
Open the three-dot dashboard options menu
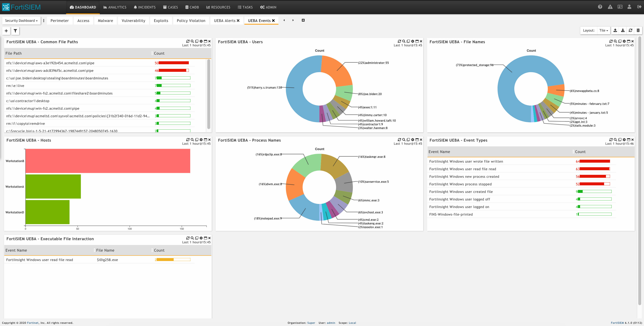tap(44, 20)
